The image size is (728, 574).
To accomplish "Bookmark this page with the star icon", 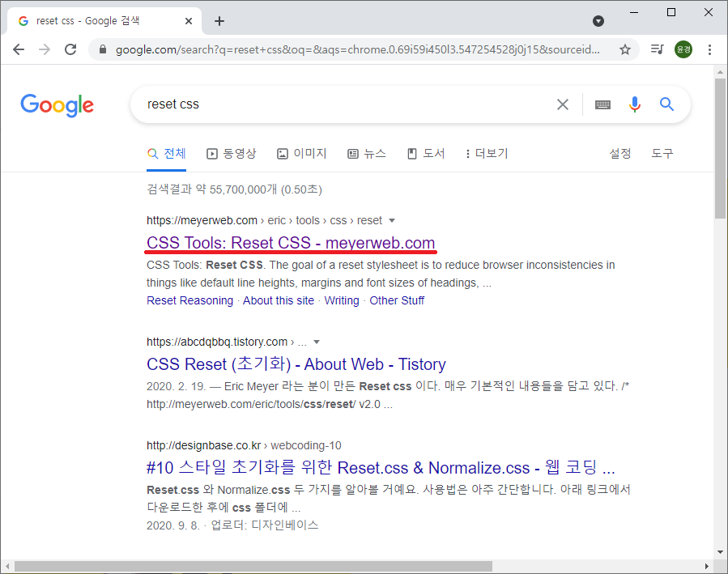I will tap(625, 49).
